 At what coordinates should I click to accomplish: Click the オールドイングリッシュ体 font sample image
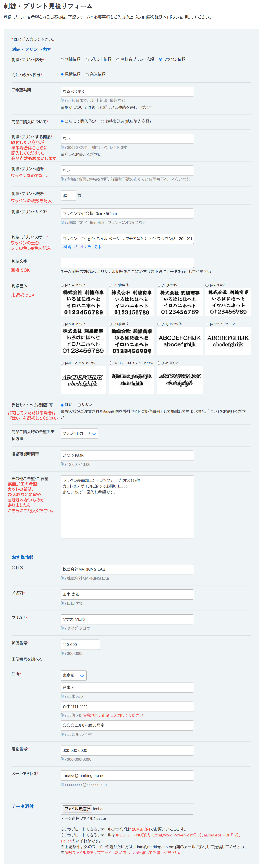tap(131, 380)
